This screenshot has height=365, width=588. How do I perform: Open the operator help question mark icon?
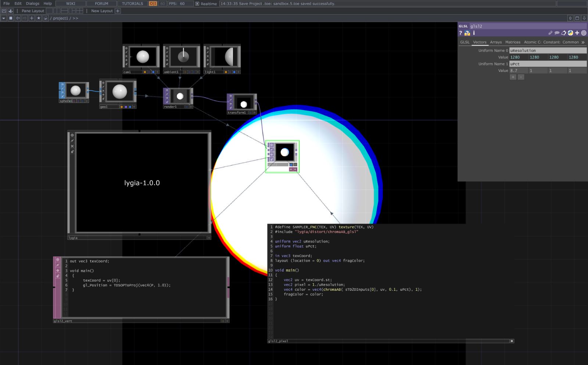click(x=460, y=33)
